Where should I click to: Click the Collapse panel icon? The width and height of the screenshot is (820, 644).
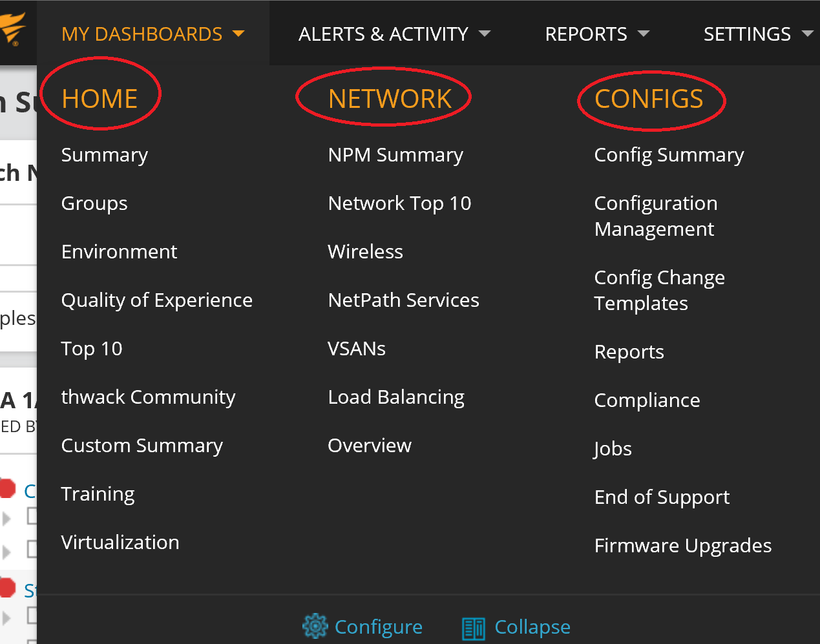(474, 628)
